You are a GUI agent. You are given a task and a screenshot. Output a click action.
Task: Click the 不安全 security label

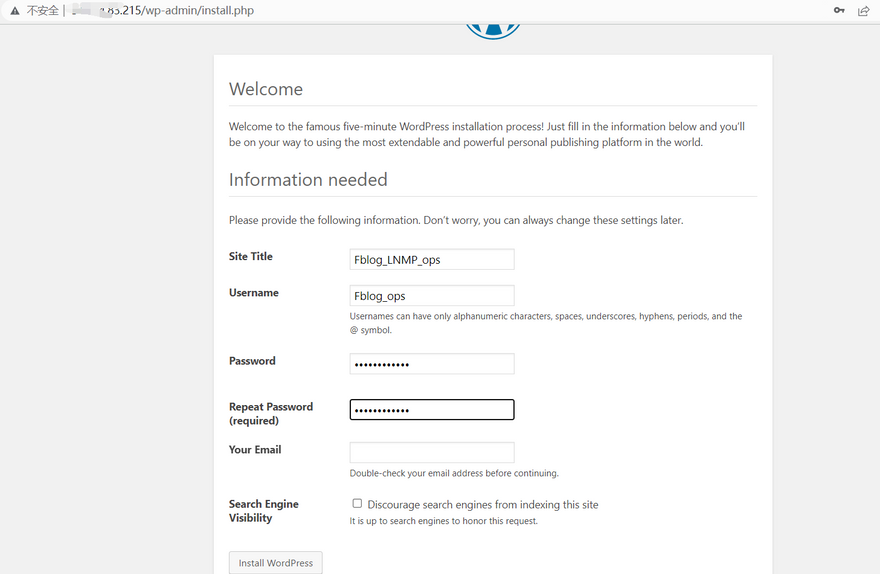tap(43, 11)
